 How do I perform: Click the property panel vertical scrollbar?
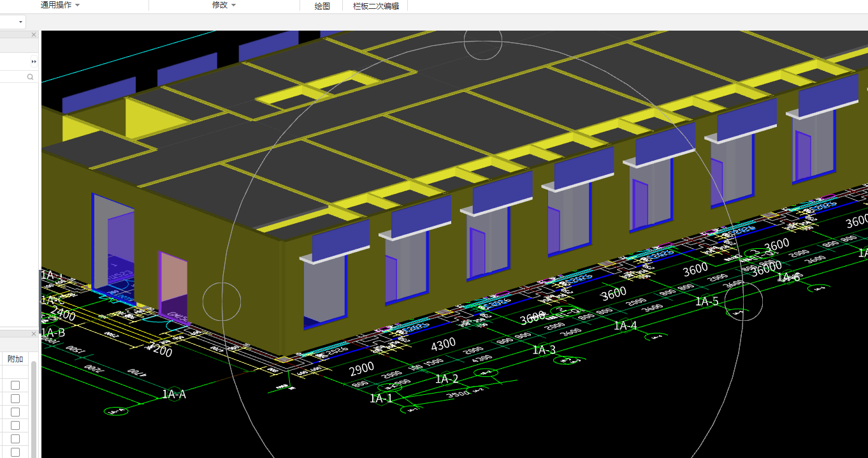coord(34,408)
